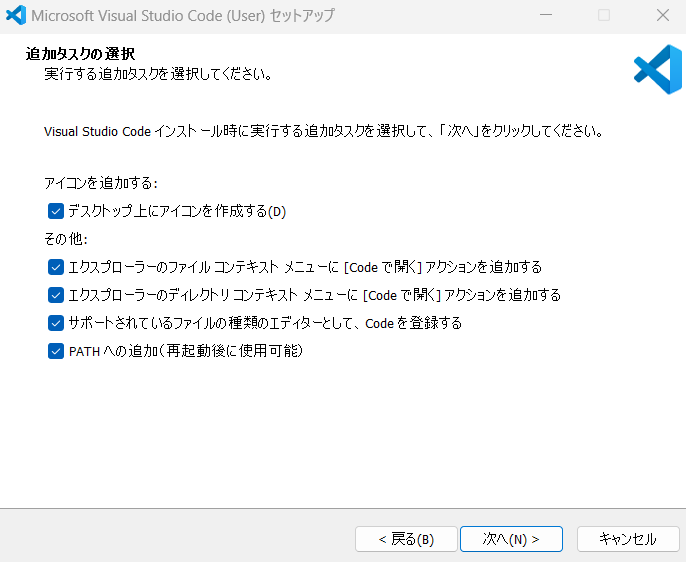Click the その他: label
Screen dimensions: 686x562
(x=66, y=239)
